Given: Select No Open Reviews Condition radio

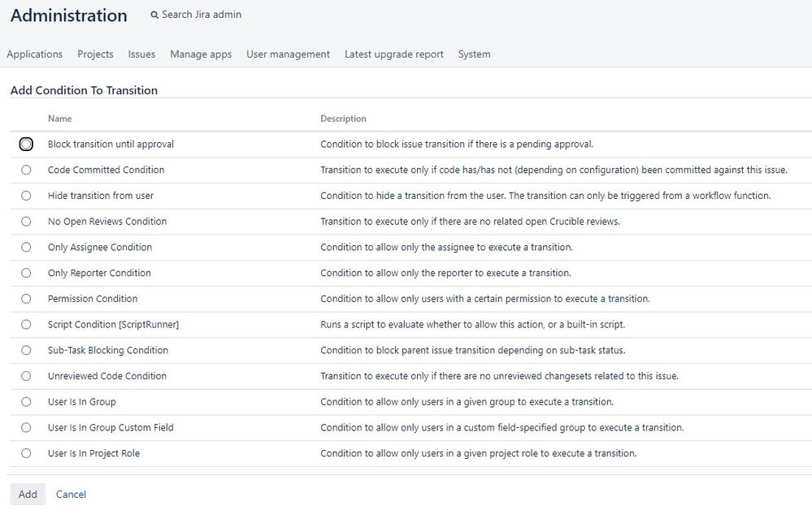Looking at the screenshot, I should coord(27,222).
